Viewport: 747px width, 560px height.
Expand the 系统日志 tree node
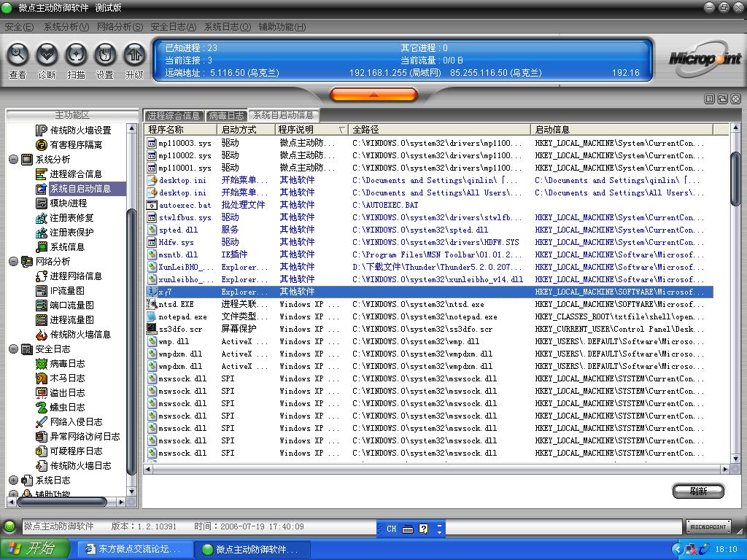click(13, 481)
